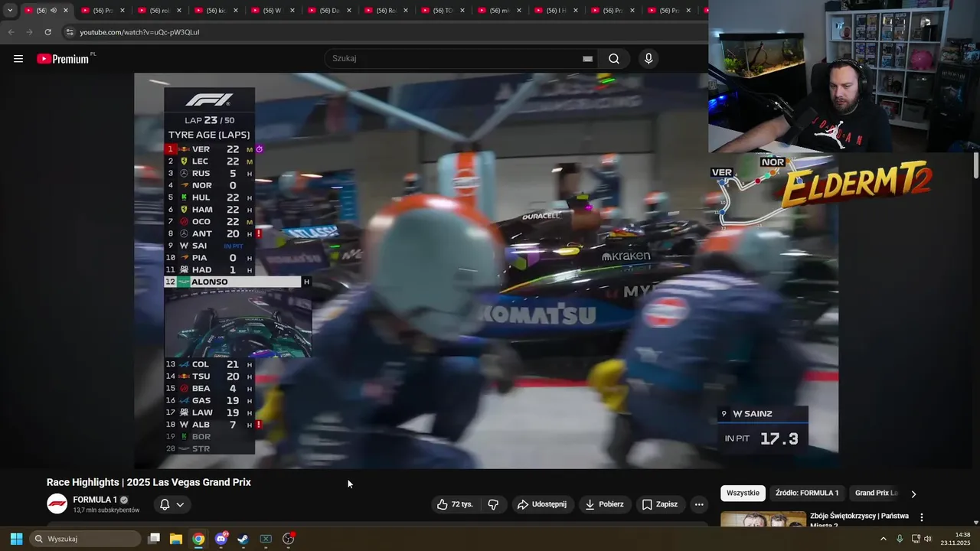
Task: Click the YouTube search magnifier button
Action: pos(614,59)
